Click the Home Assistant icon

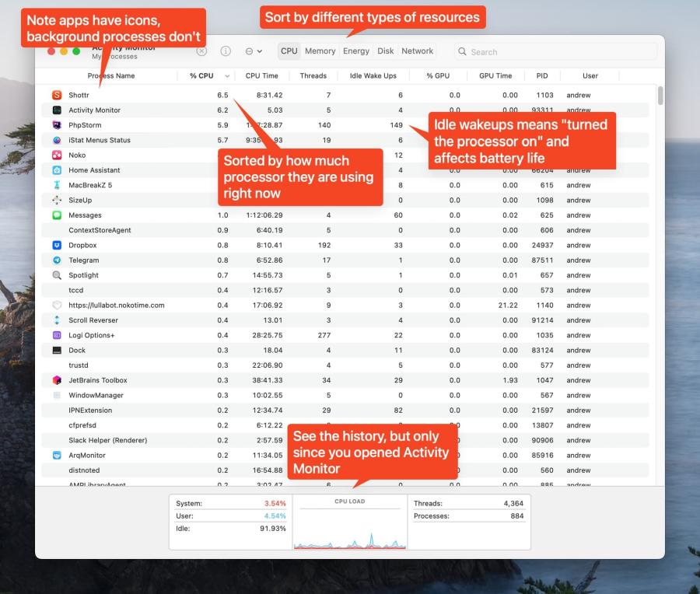[x=57, y=170]
